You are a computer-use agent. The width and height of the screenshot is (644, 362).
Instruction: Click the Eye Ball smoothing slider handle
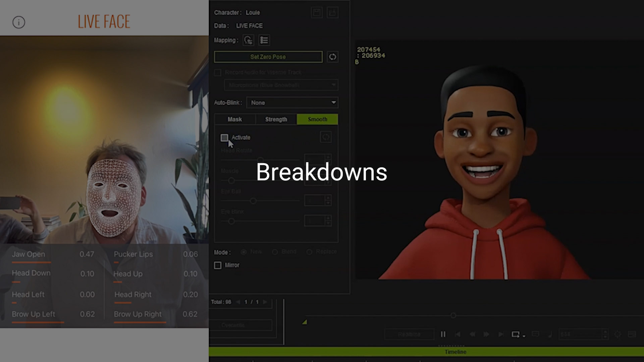pyautogui.click(x=253, y=201)
